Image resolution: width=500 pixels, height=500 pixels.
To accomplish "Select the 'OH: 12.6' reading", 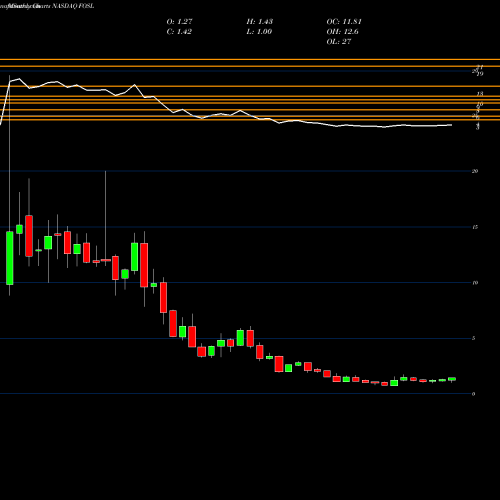I will tap(342, 32).
